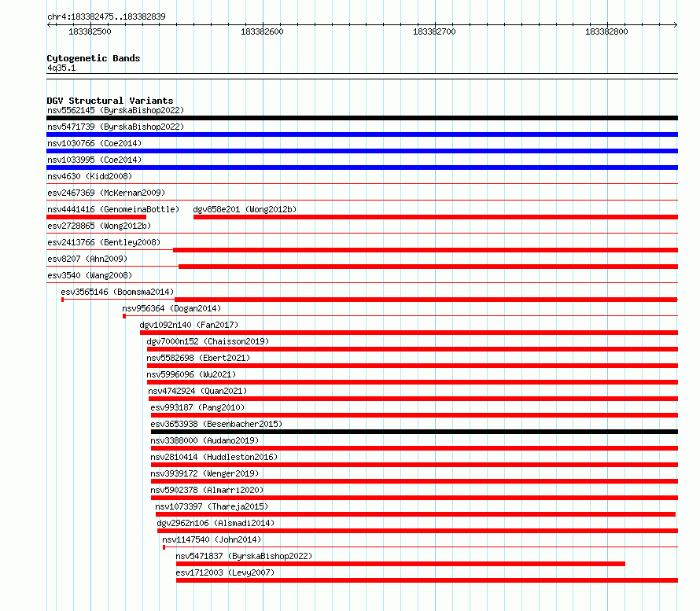
Task: Select esv3653938 (Besenbacher2015) variant
Action: point(216,424)
